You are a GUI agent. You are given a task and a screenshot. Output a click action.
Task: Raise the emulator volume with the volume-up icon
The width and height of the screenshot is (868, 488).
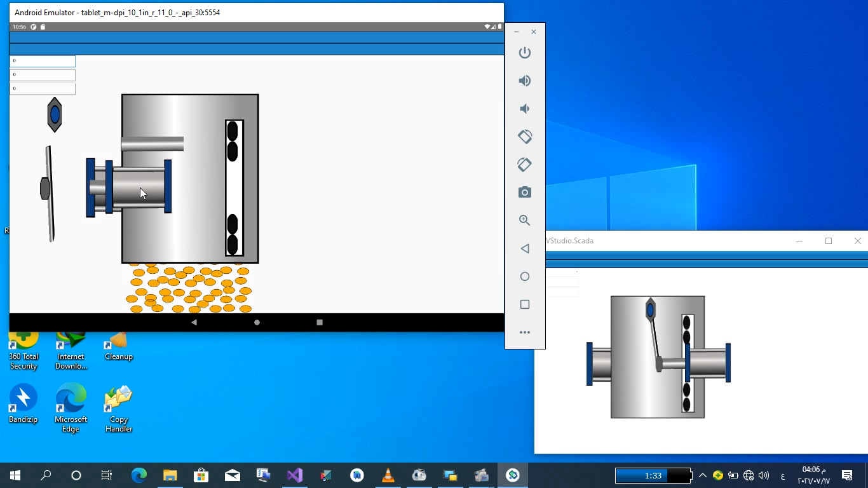point(525,81)
